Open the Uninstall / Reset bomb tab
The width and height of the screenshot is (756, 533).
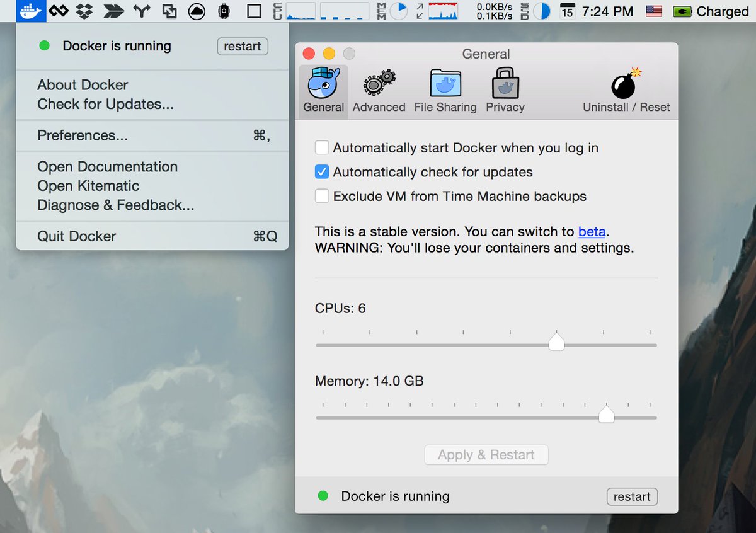tap(626, 91)
